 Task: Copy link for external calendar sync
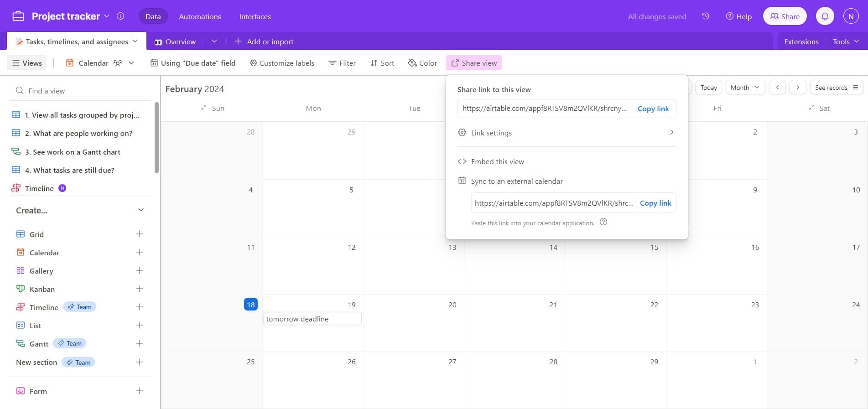click(x=655, y=203)
